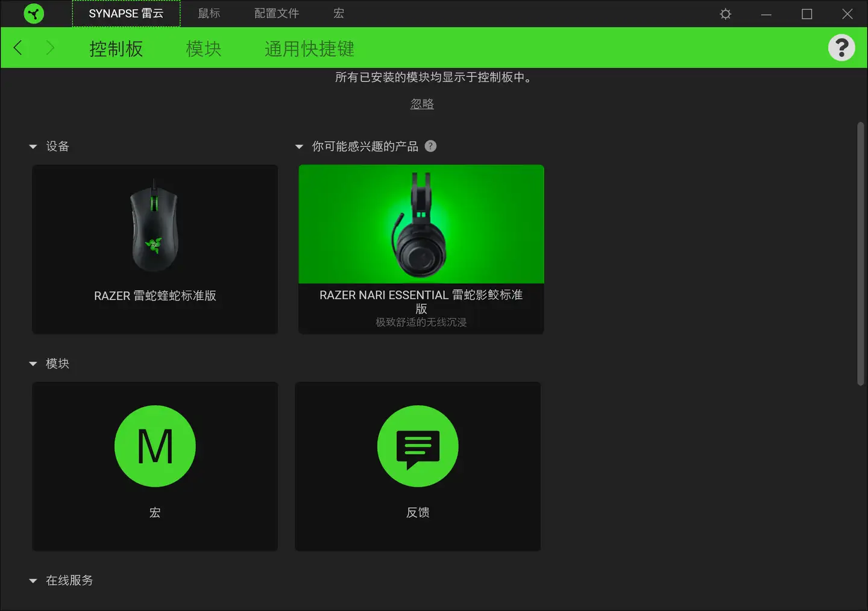Open the help question mark button
This screenshot has width=868, height=611.
[x=841, y=48]
